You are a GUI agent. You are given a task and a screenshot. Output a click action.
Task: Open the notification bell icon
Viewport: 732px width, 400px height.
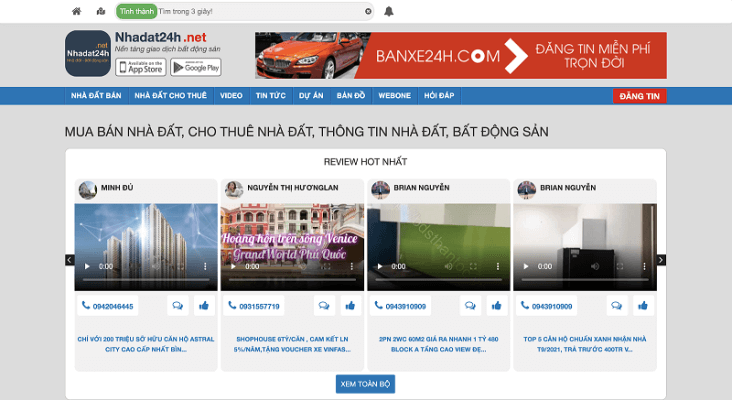pyautogui.click(x=388, y=11)
